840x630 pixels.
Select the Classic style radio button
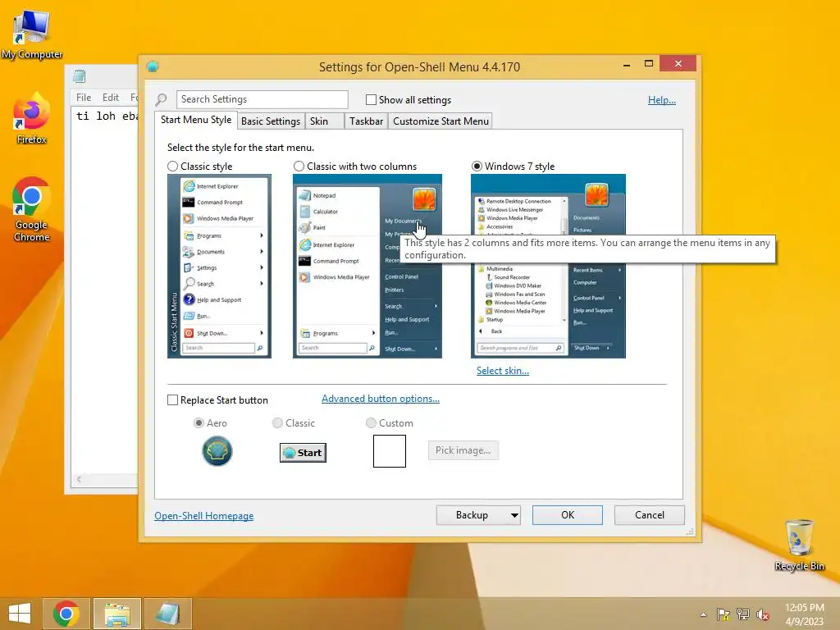(172, 167)
